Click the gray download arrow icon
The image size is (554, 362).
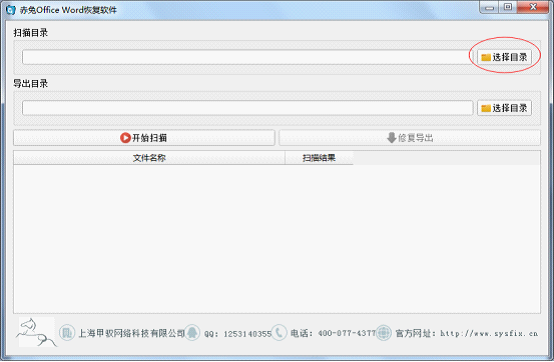pos(391,138)
